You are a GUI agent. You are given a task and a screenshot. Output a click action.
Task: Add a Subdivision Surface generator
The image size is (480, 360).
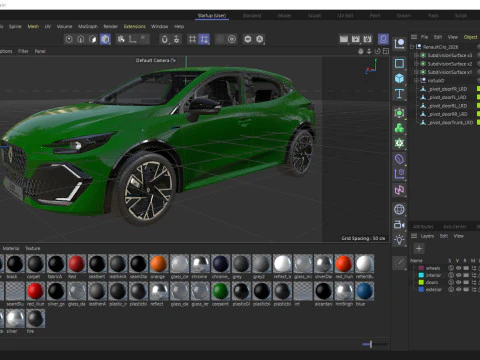(x=399, y=113)
